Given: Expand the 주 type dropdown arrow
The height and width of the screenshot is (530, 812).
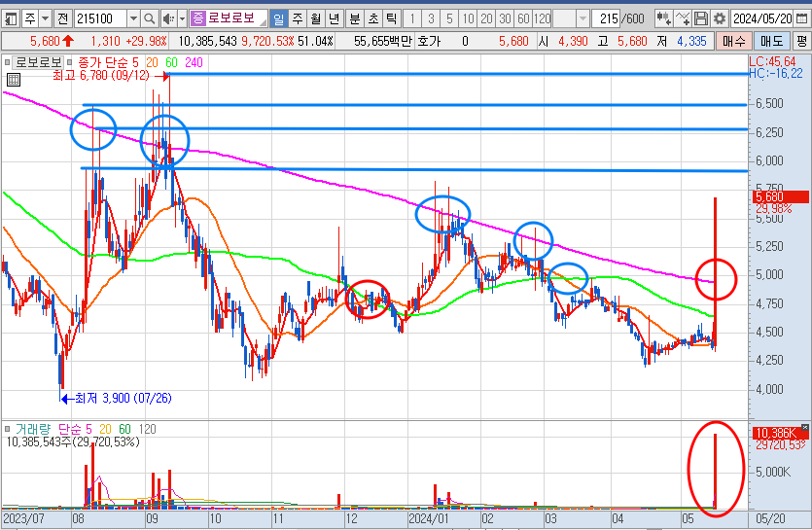Looking at the screenshot, I should (46, 19).
